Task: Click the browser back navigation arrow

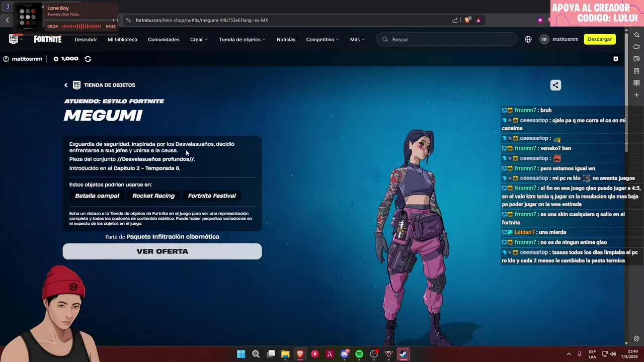Action: (x=8, y=20)
